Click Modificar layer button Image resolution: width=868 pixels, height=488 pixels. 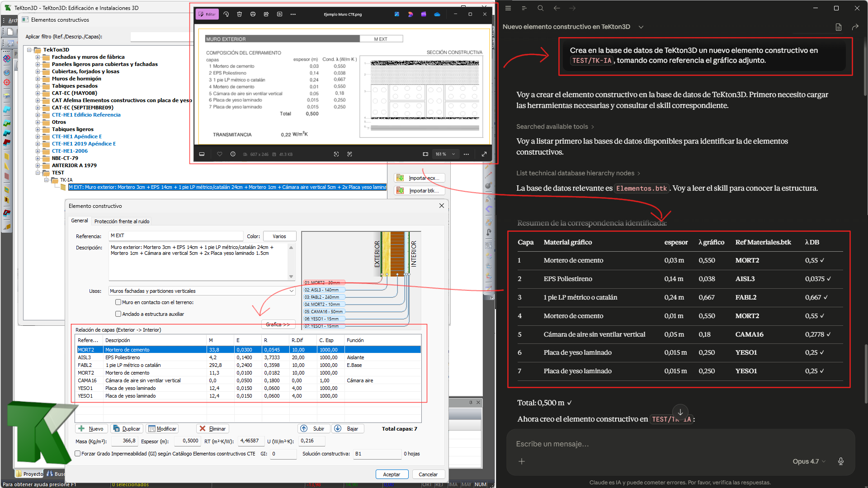click(162, 429)
